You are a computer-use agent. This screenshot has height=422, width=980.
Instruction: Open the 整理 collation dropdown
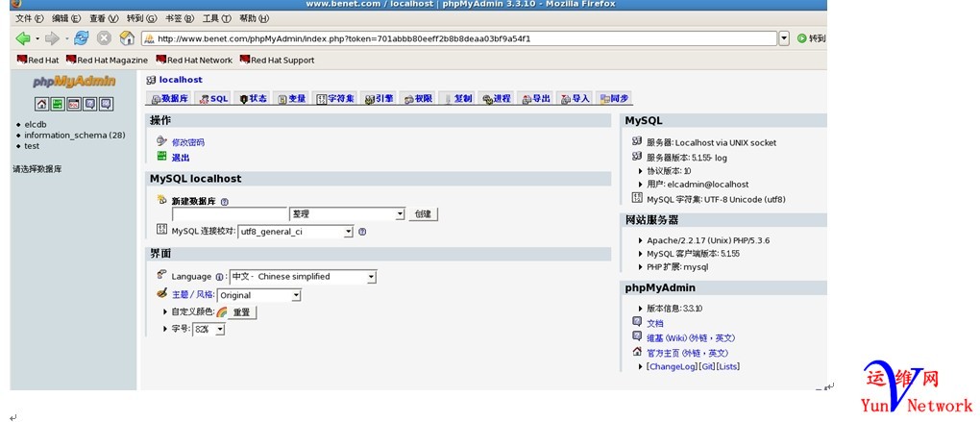coord(347,213)
